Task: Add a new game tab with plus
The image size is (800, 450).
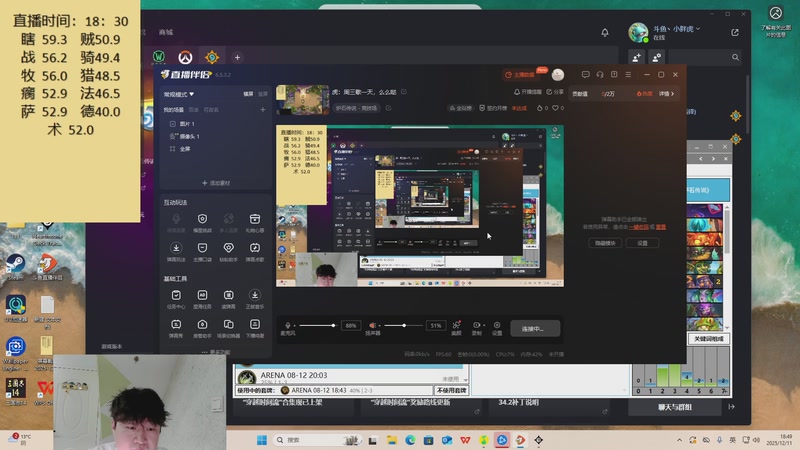Action: [237, 58]
